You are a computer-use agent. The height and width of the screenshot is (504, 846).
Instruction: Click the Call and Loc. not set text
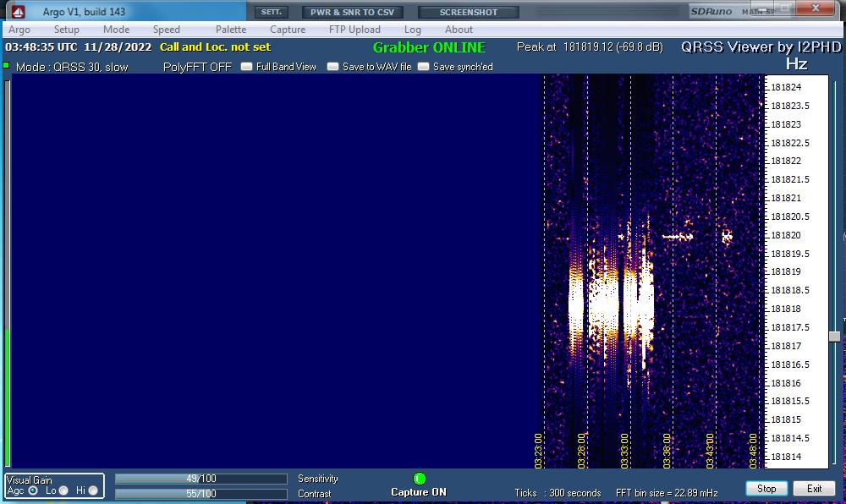(215, 47)
